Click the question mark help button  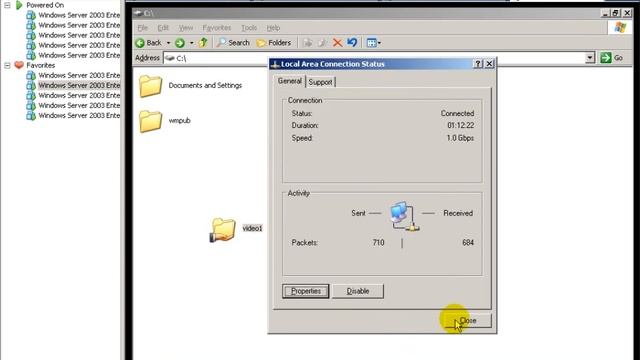[x=478, y=64]
